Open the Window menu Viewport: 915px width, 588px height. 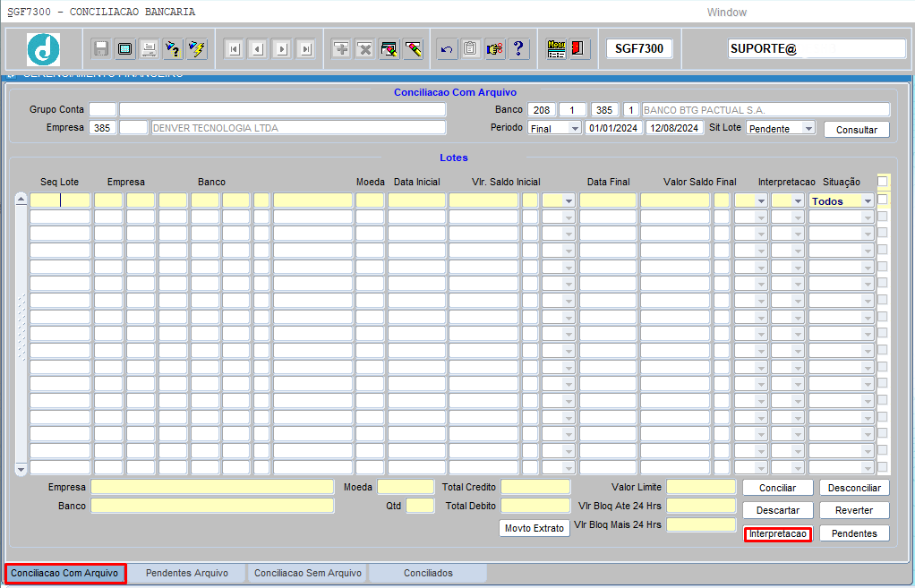[x=726, y=13]
